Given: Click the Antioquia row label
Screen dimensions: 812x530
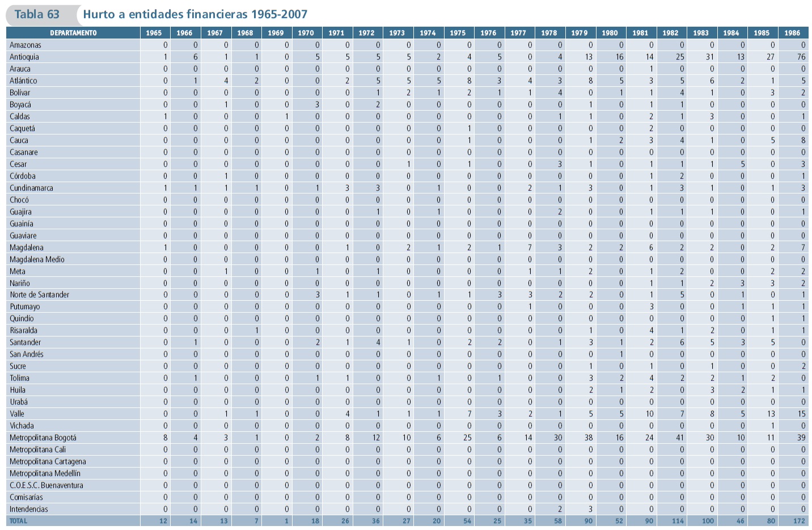Looking at the screenshot, I should 24,57.
